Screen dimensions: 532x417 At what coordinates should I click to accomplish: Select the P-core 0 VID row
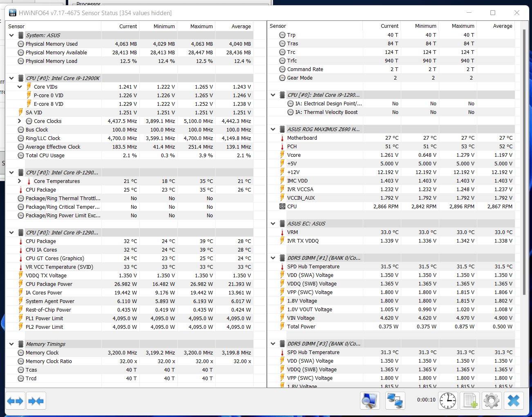[130, 95]
